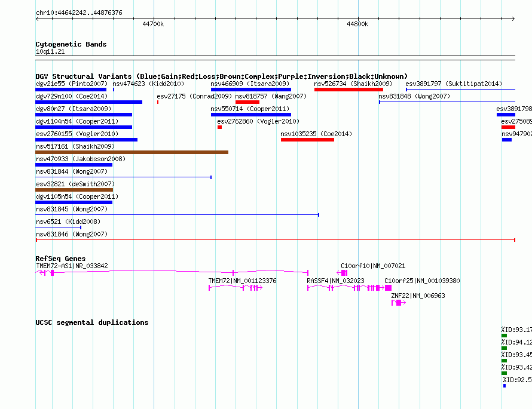The height and width of the screenshot is (409, 532).
Task: Click the 10q11.21 cytogenetic band label
Action: pos(50,51)
